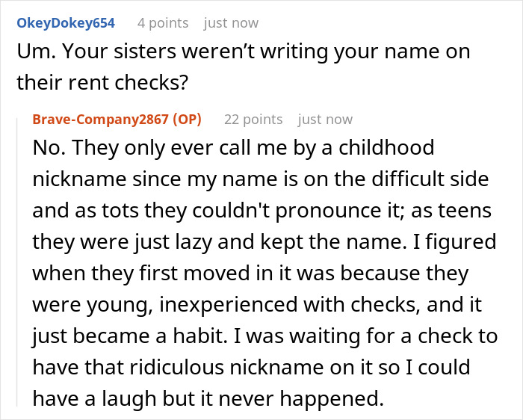The width and height of the screenshot is (523, 420).
Task: Click the final line "have a laugh but it never happened"
Action: pyautogui.click(x=209, y=399)
